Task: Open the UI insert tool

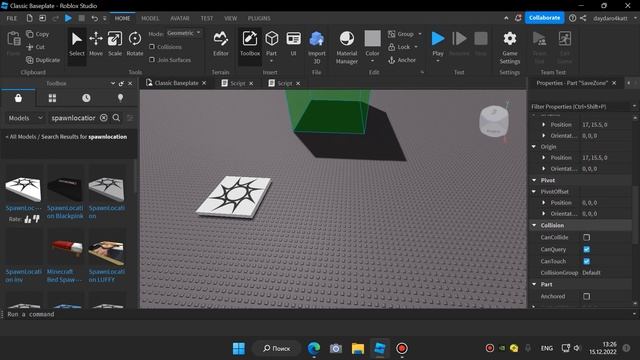Action: 293,44
